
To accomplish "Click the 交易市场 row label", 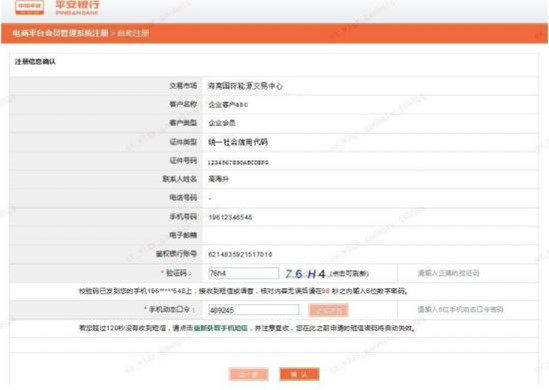I will (183, 85).
